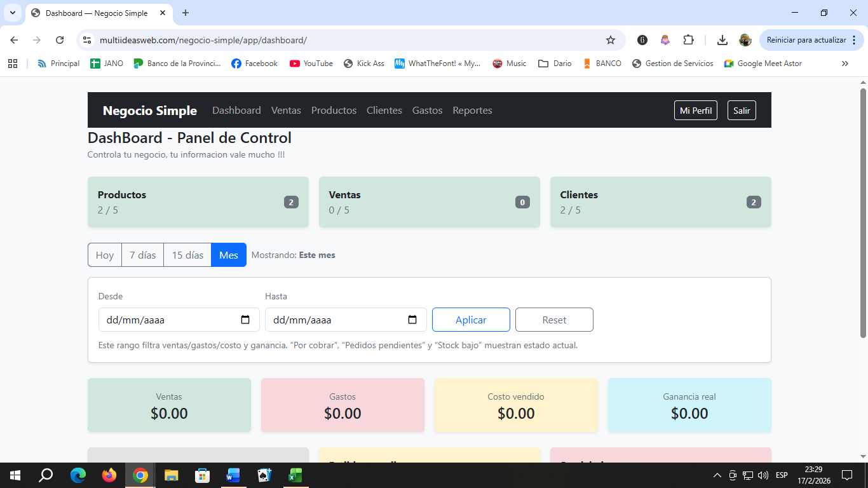Image resolution: width=868 pixels, height=488 pixels.
Task: Open the Facebook bookmark
Action: (x=254, y=63)
